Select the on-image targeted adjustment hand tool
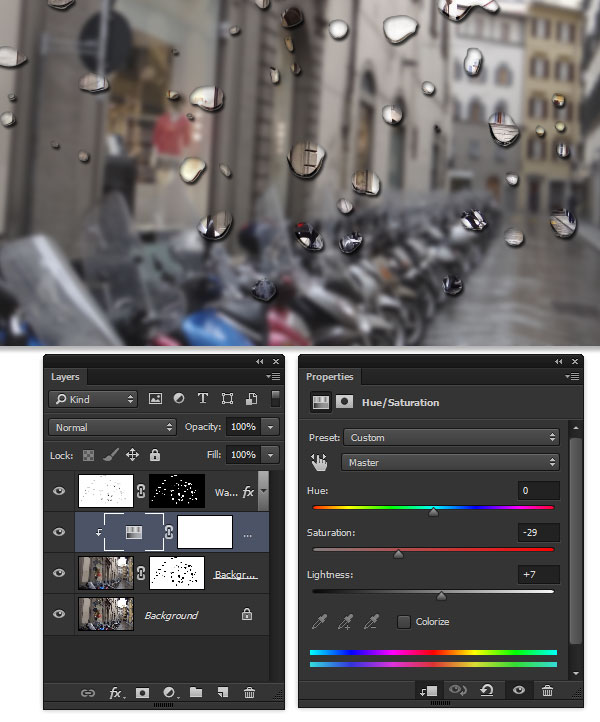600x722 pixels. [320, 463]
